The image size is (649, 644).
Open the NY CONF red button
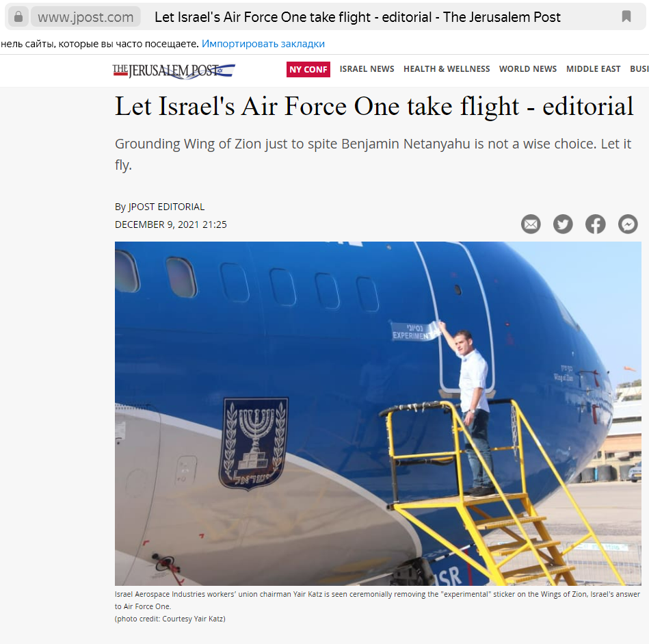pyautogui.click(x=308, y=69)
